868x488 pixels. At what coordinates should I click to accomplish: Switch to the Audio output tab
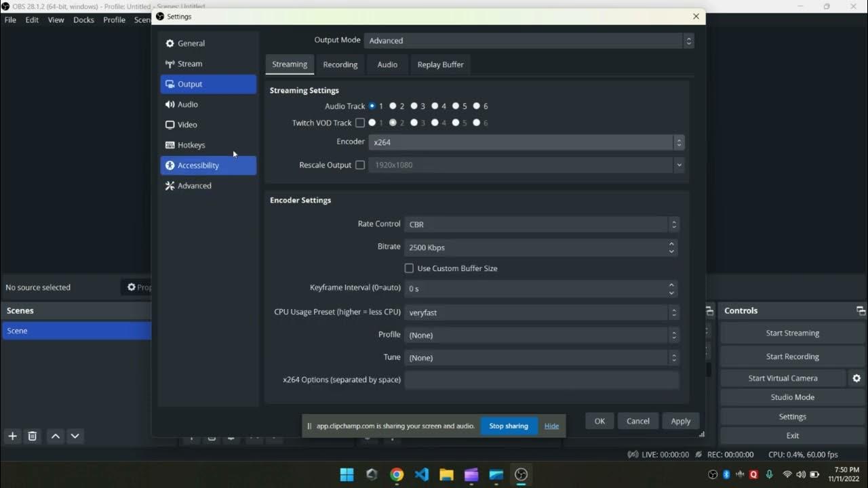coord(387,64)
